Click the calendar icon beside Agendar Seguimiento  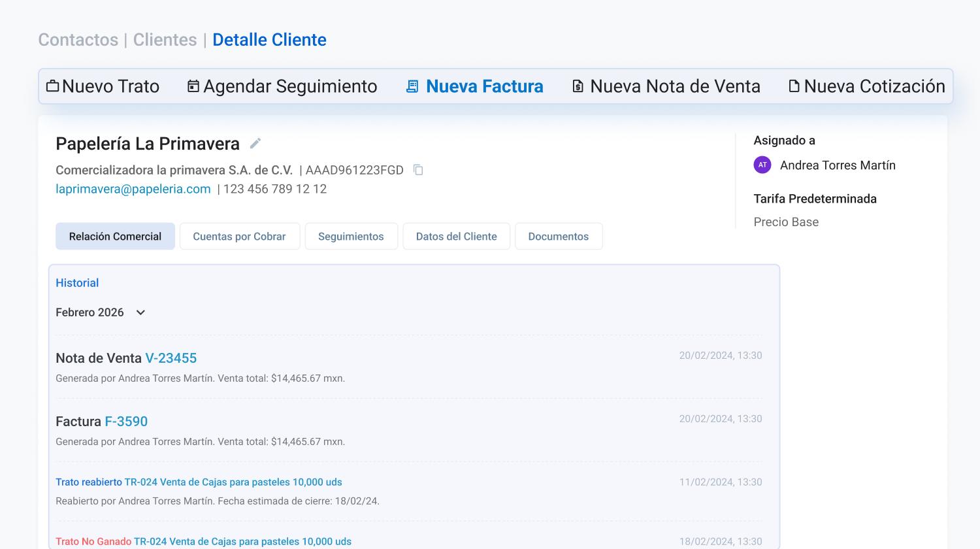193,86
